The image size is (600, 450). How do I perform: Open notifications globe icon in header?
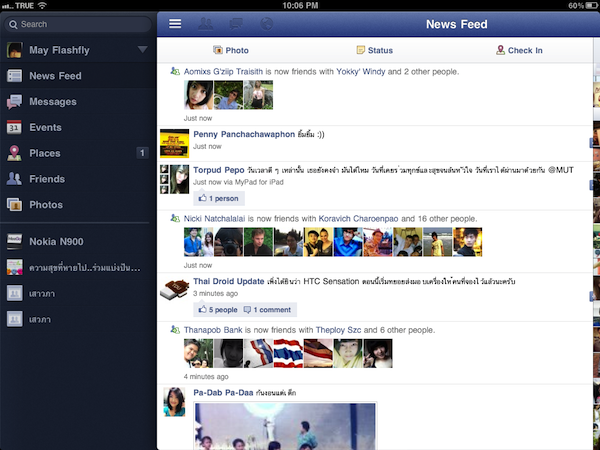[266, 24]
